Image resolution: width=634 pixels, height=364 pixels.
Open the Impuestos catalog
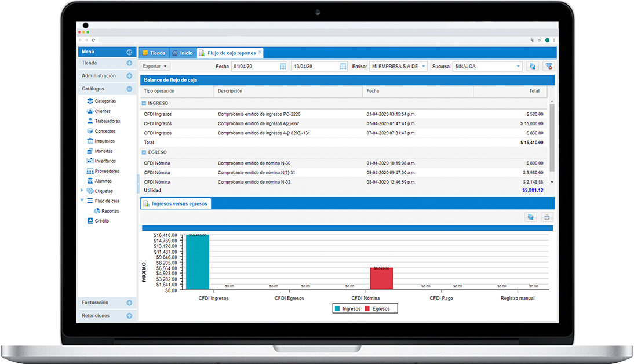104,141
